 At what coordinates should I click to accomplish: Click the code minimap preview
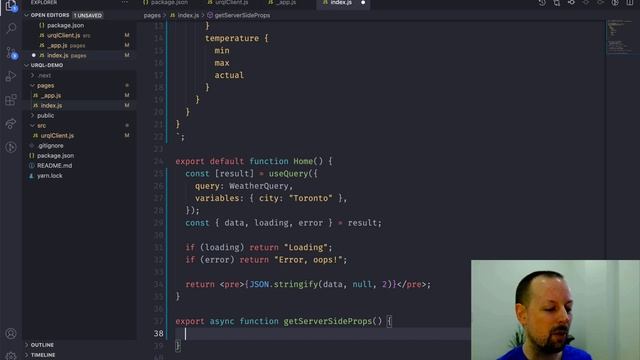point(620,37)
